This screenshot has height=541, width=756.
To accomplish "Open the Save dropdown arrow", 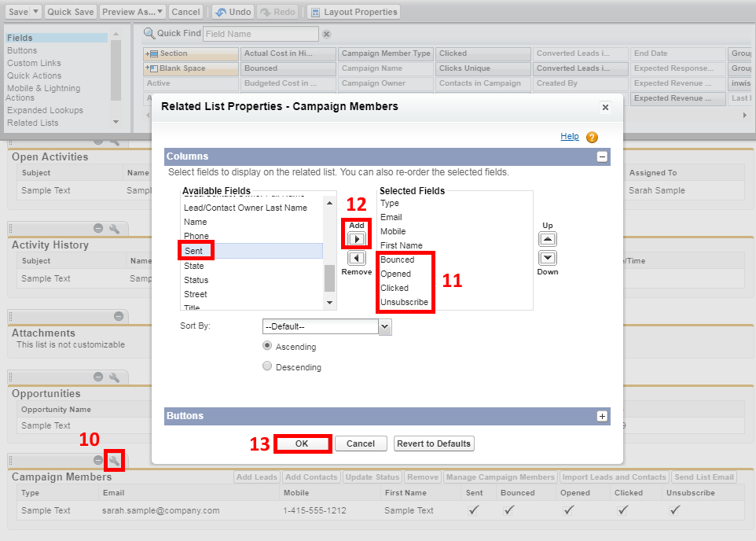I will (x=35, y=12).
